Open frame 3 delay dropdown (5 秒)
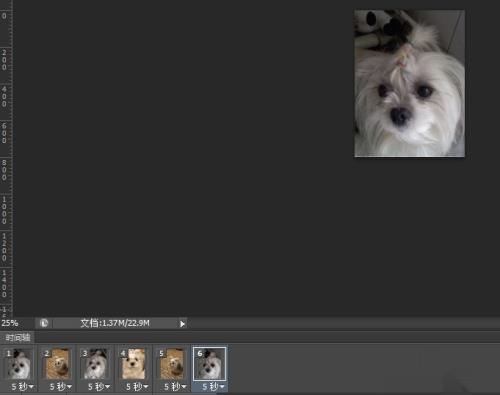 point(99,387)
